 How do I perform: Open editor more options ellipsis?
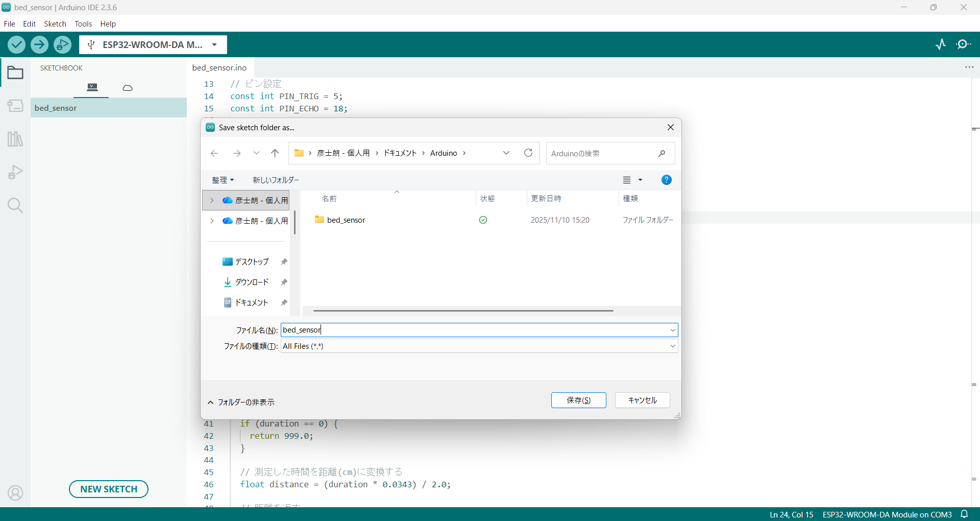(969, 67)
